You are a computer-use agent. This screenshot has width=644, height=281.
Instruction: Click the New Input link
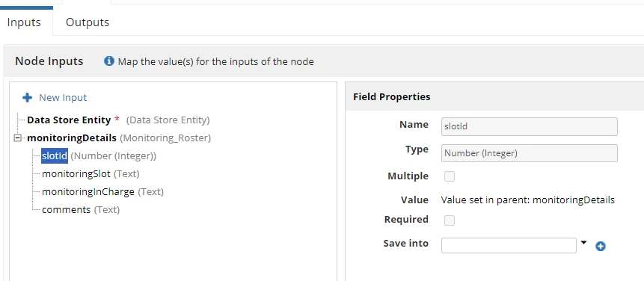click(x=63, y=98)
